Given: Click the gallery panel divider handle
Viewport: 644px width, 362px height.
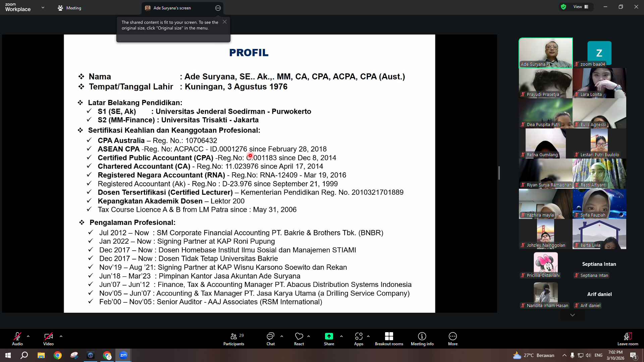Looking at the screenshot, I should (499, 173).
